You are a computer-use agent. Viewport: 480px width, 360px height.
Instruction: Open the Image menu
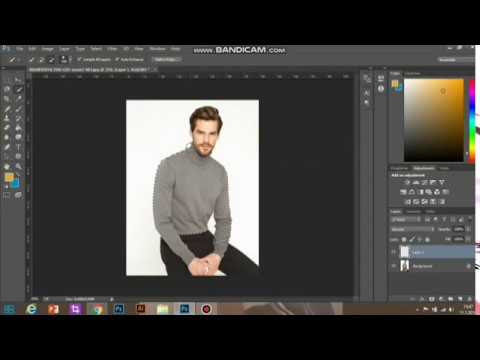[47, 49]
